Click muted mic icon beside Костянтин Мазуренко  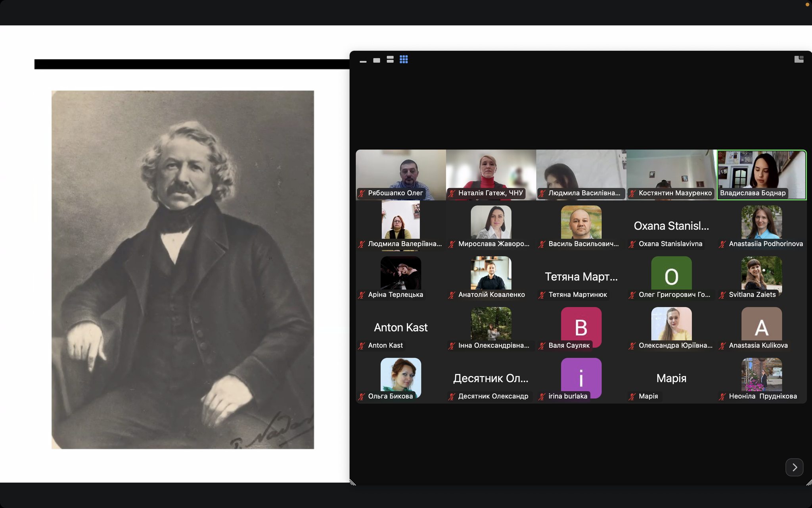(x=632, y=193)
